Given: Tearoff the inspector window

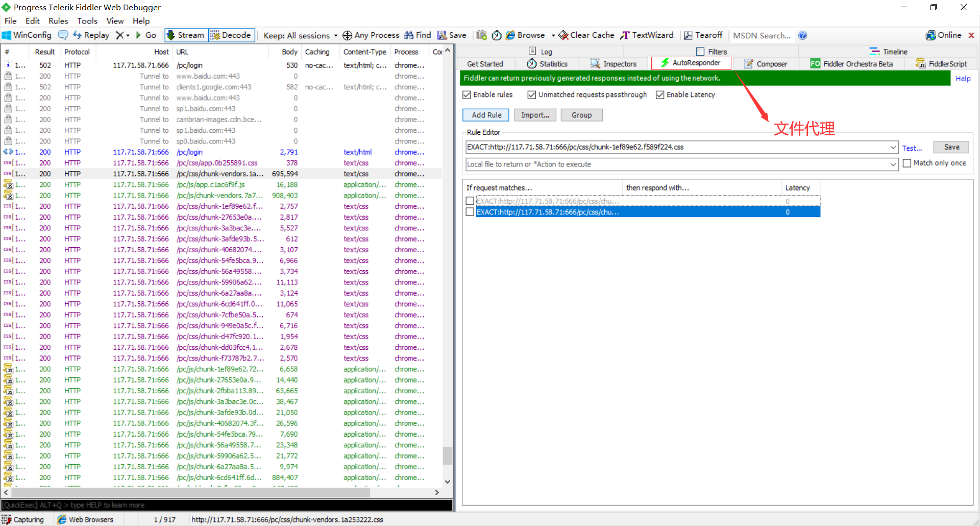Looking at the screenshot, I should click(x=703, y=35).
